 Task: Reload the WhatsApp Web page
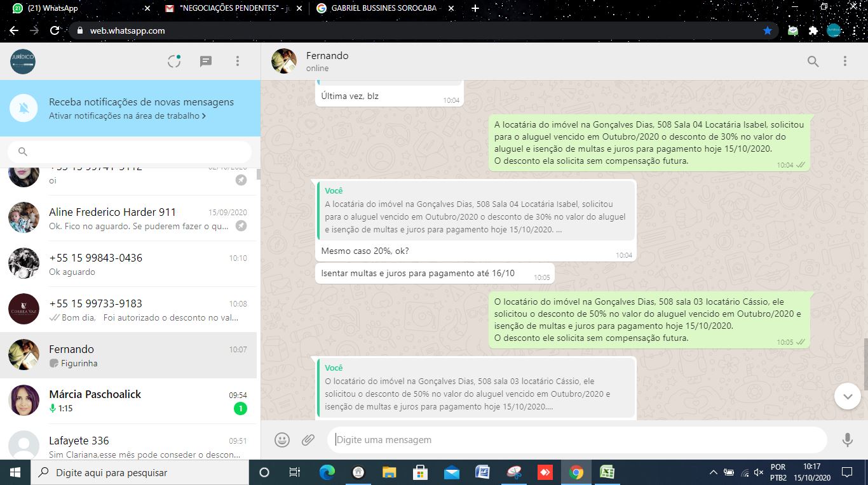(x=55, y=30)
